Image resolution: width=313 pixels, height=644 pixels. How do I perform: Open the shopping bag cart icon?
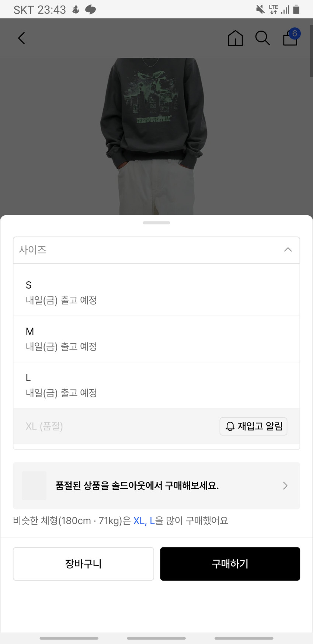pos(291,37)
